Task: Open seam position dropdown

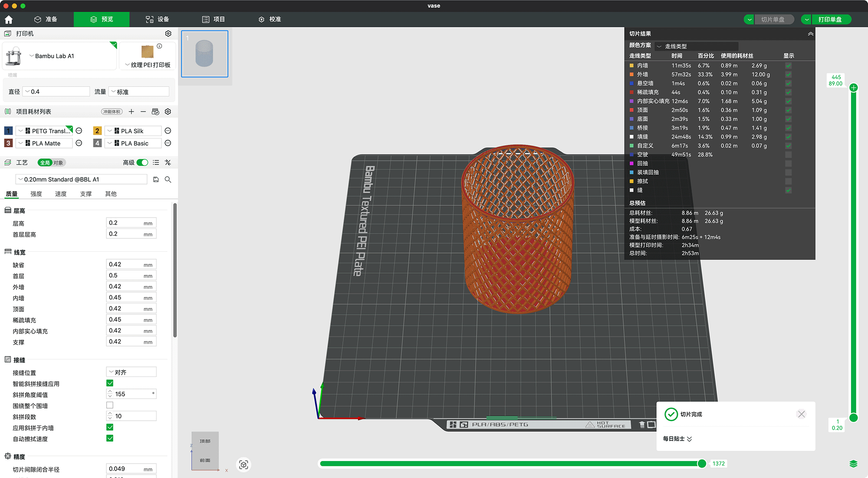Action: (x=132, y=372)
